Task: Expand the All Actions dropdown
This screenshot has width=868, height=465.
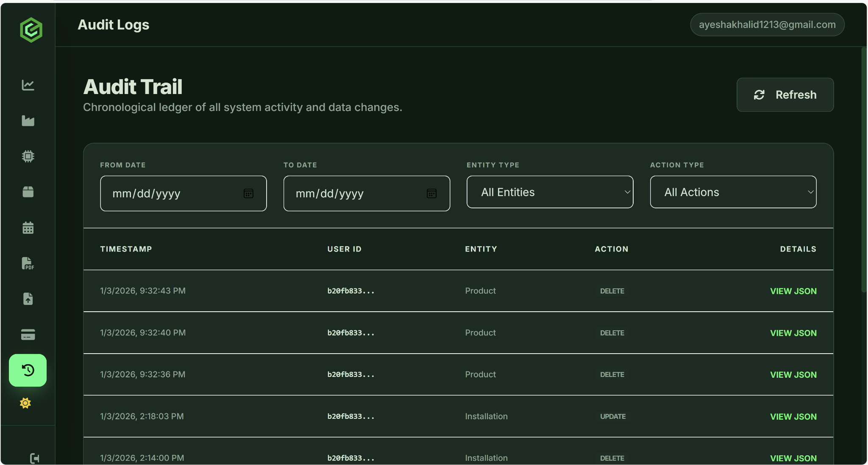Action: tap(733, 192)
